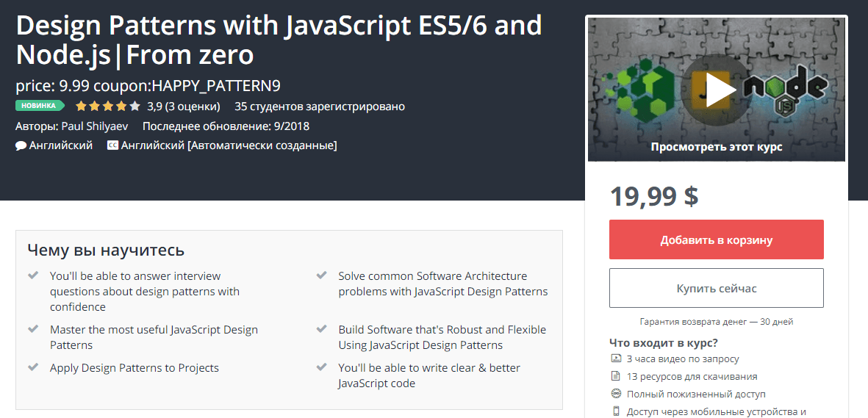Play the course preview video
The height and width of the screenshot is (418, 868).
tap(717, 89)
